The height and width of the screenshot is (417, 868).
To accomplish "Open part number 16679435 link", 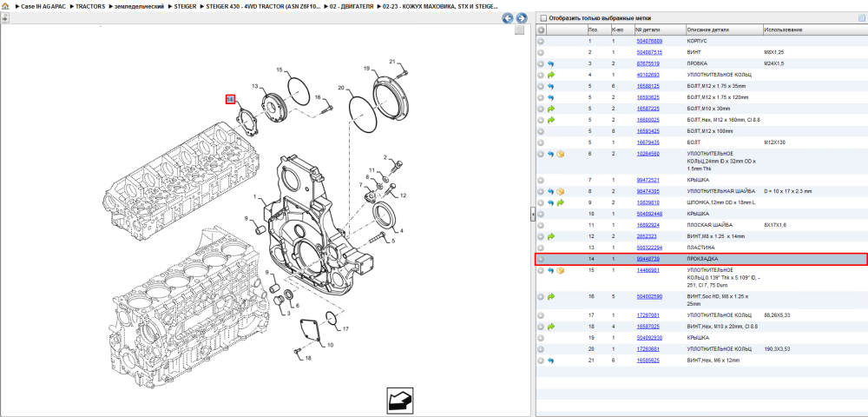I will [x=648, y=142].
